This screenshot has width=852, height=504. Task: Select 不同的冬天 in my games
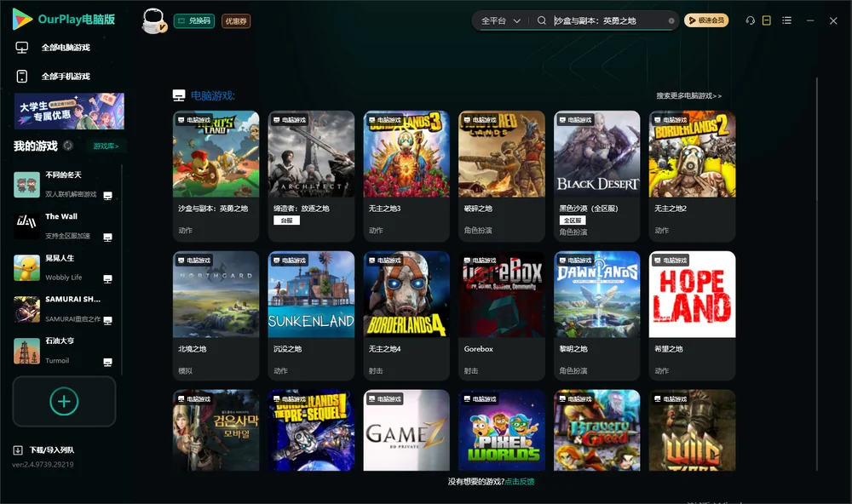point(64,185)
